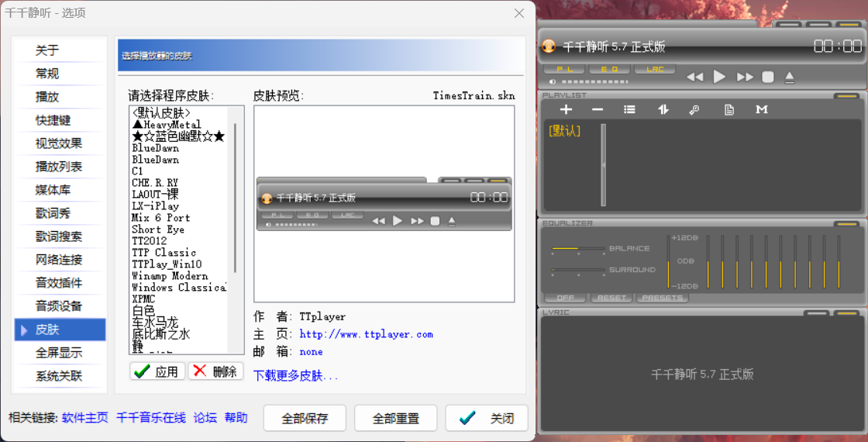Click the 论坛 link
Viewport: 868px width, 442px height.
coord(205,418)
